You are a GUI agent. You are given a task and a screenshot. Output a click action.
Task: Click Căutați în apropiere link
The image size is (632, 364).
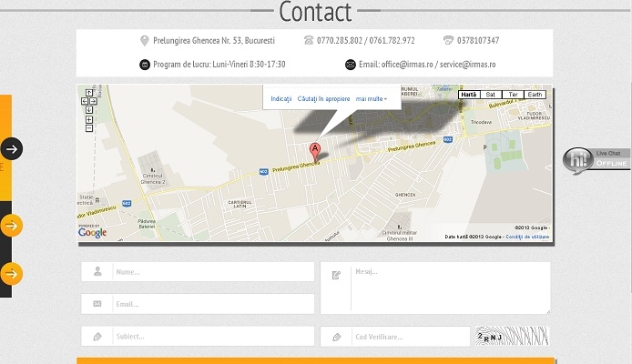[x=323, y=98]
